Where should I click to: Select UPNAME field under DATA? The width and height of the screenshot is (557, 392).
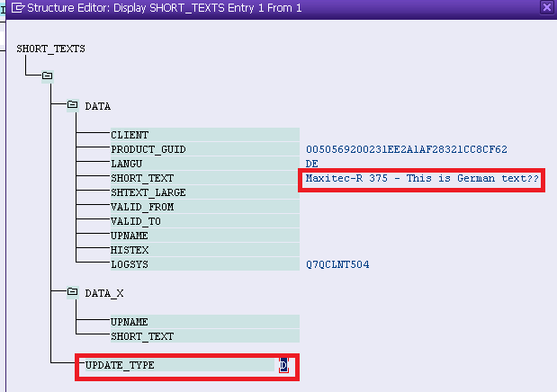coord(205,236)
